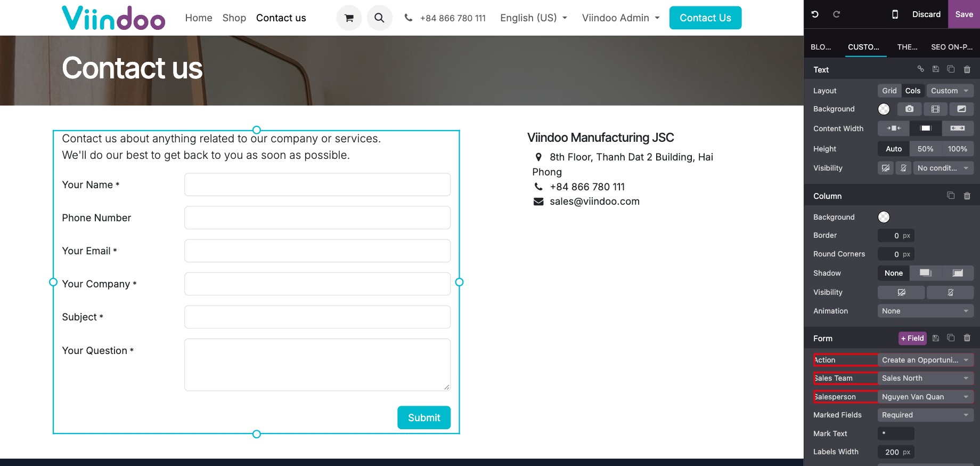Add a new form field
Screen dimensions: 980x466
click(912, 338)
